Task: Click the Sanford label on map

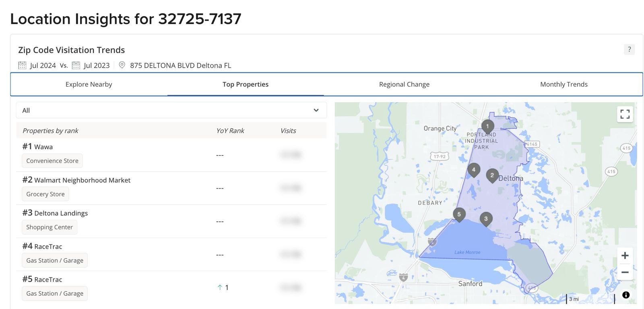Action: [x=470, y=283]
